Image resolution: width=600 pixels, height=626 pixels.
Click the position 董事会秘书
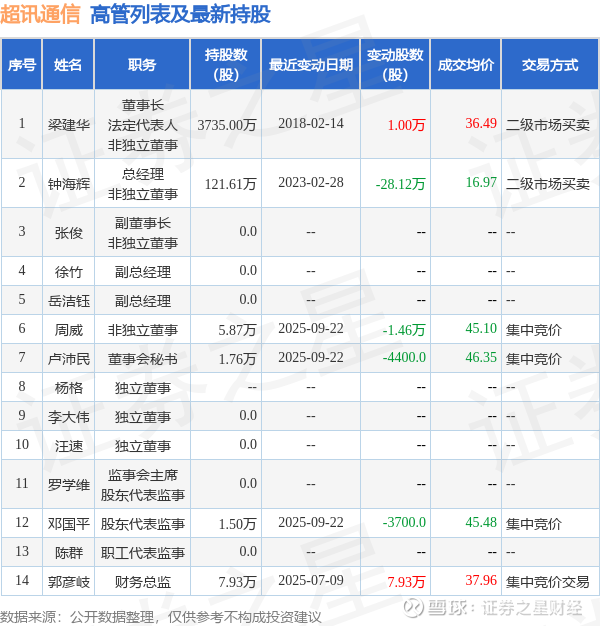tap(143, 359)
